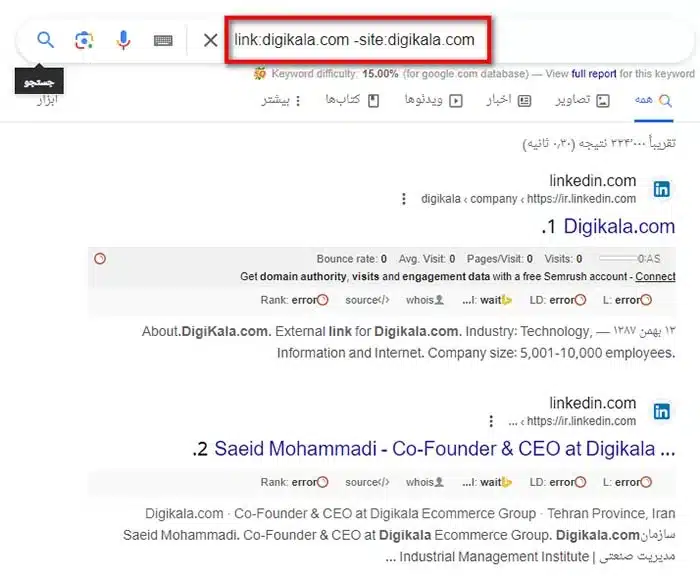Select the کتاب‌ها (Books) tab
This screenshot has width=700, height=576.
click(x=352, y=100)
